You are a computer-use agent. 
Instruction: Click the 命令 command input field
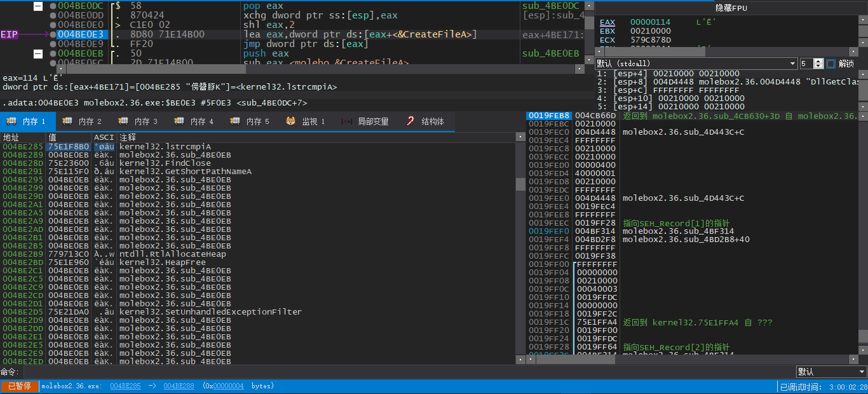407,372
